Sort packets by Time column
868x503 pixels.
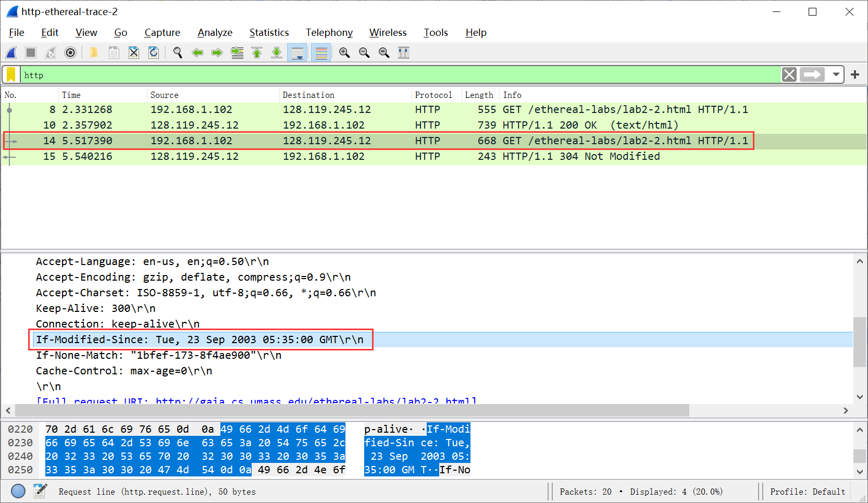[103, 95]
